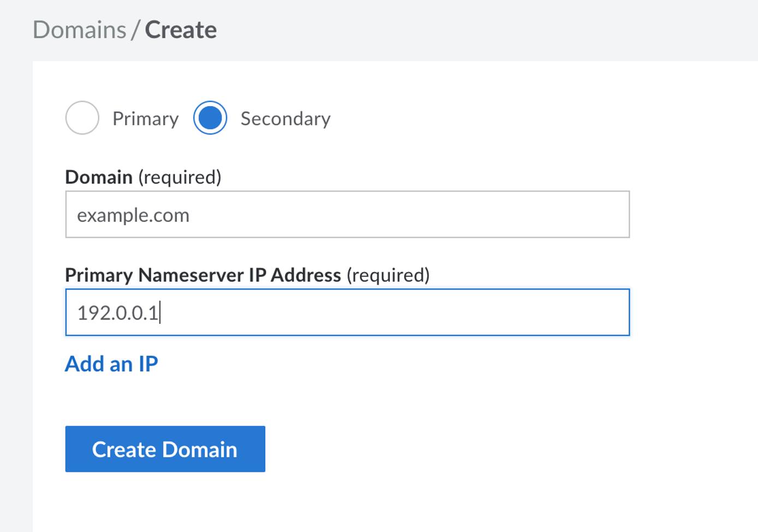Screen dimensions: 758x532
Task: Click the Primary option label text
Action: click(x=145, y=119)
